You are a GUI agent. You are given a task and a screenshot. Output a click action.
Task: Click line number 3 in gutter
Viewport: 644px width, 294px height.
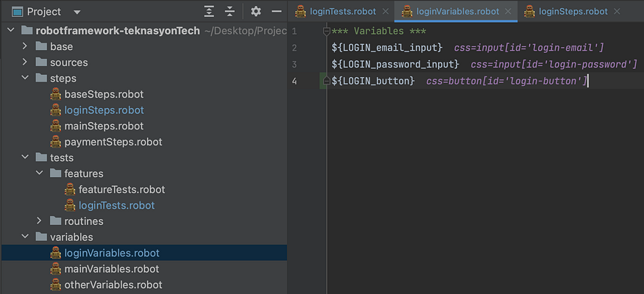click(x=294, y=65)
